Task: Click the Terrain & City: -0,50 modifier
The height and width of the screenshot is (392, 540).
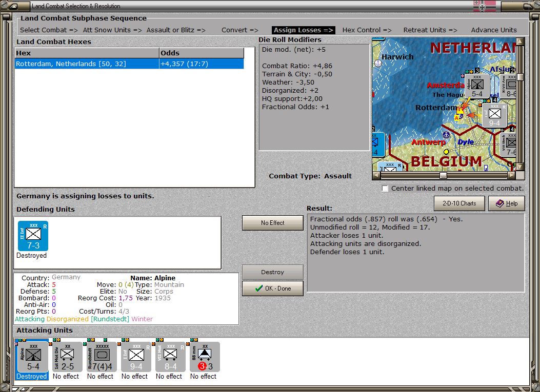Action: (297, 74)
